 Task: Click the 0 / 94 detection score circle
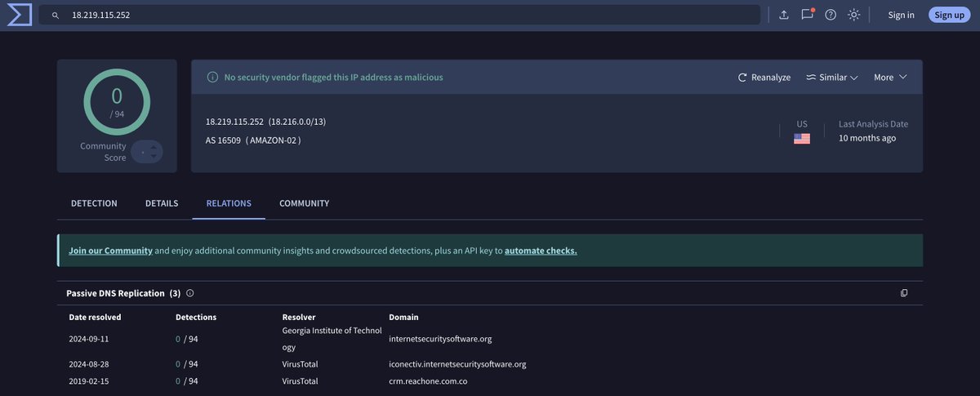117,101
